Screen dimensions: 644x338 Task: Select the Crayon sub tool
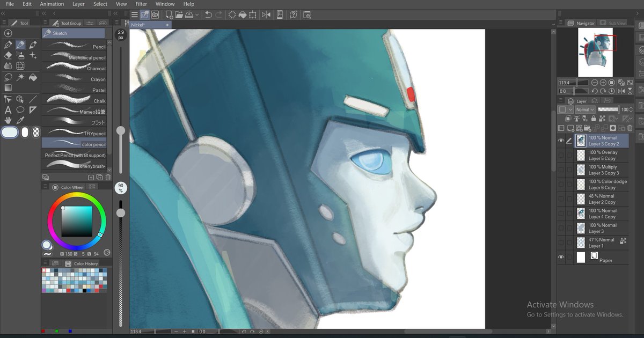(74, 79)
